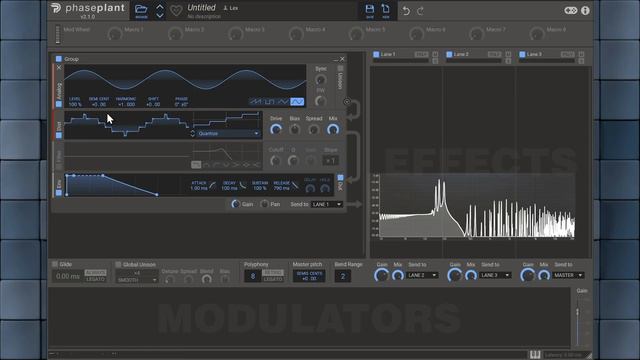Collapse the Group panel with minimize dash

[x=336, y=59]
